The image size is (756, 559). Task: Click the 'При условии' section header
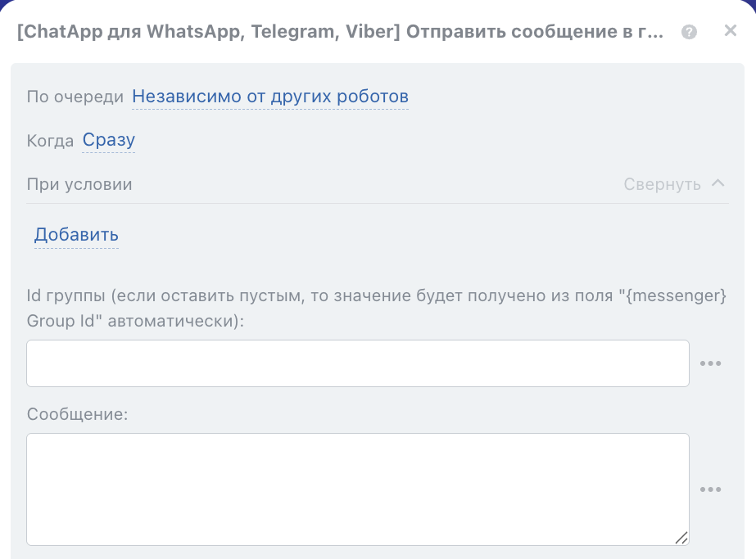click(x=79, y=184)
